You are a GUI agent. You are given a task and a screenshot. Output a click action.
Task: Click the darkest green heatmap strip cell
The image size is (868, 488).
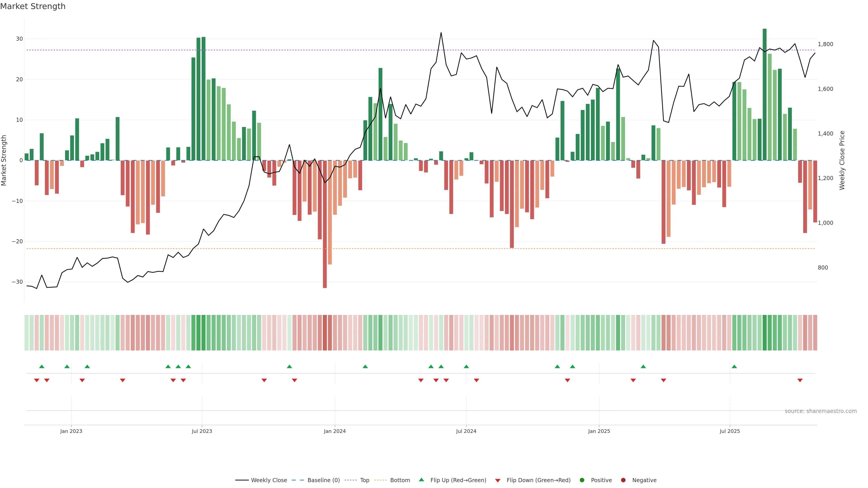(764, 332)
